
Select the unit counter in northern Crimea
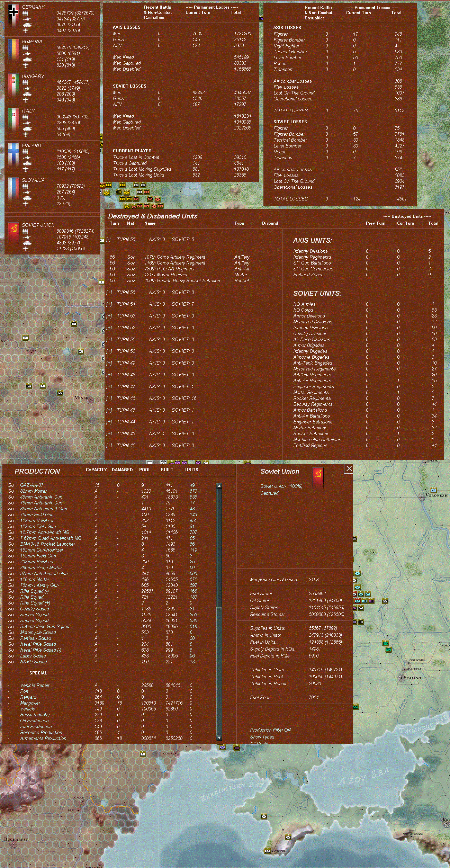264,816
